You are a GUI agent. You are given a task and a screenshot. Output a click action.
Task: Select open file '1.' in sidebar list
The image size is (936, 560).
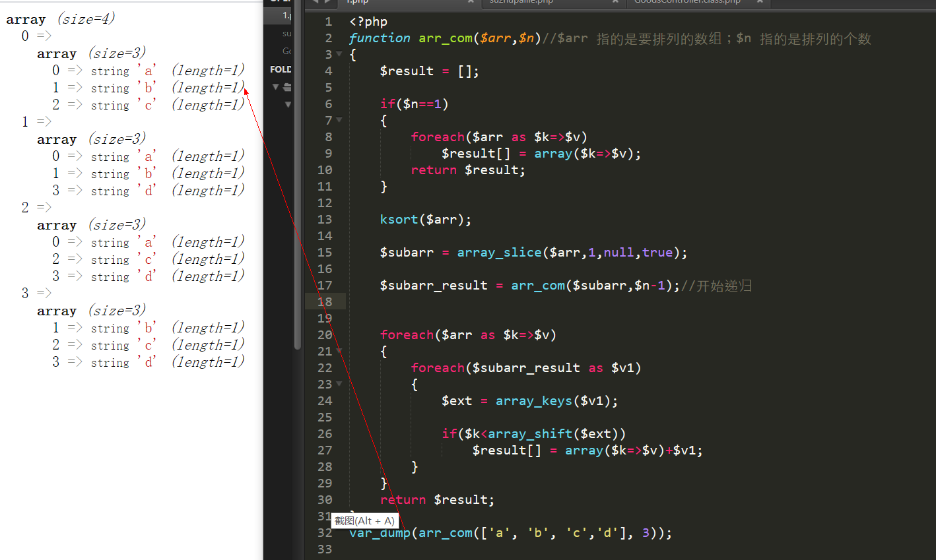pos(278,15)
